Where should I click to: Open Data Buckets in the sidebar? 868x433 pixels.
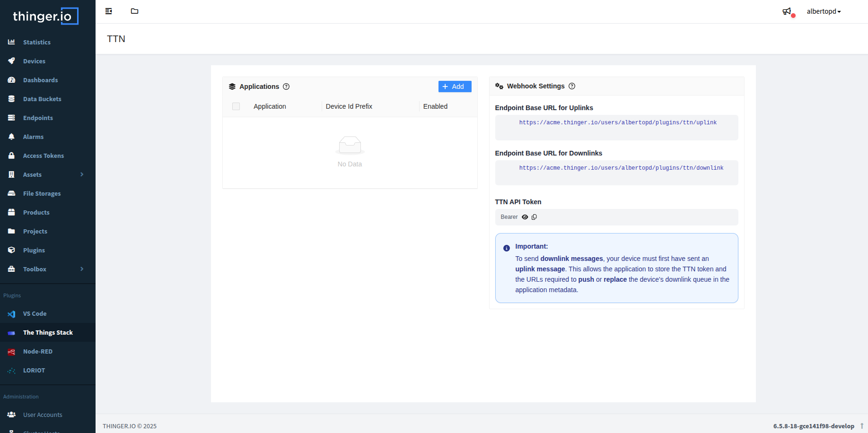click(48, 99)
